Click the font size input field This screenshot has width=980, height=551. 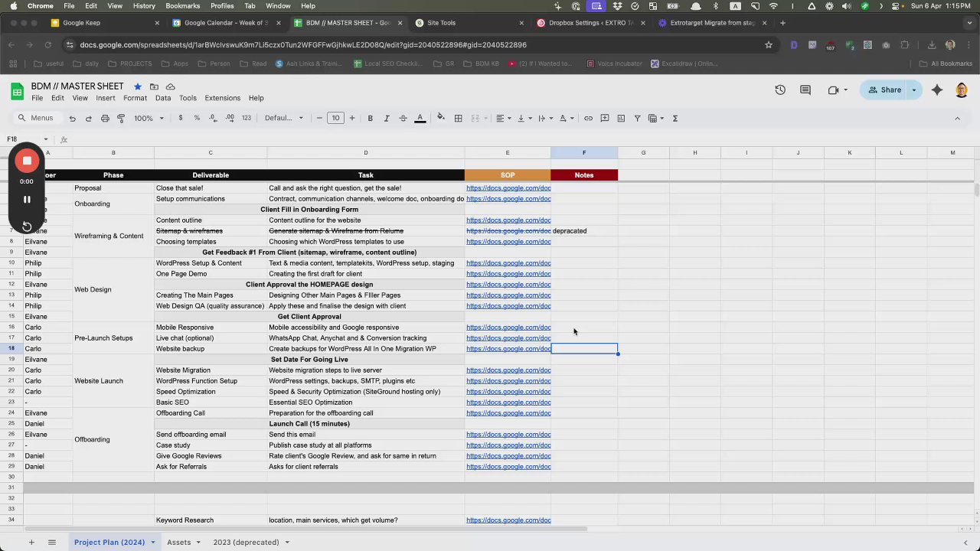[x=335, y=119]
